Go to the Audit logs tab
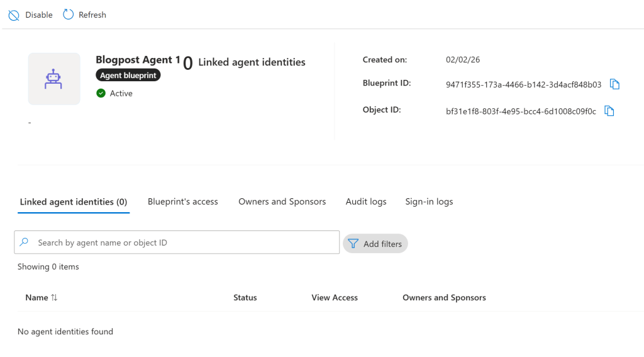 [366, 201]
